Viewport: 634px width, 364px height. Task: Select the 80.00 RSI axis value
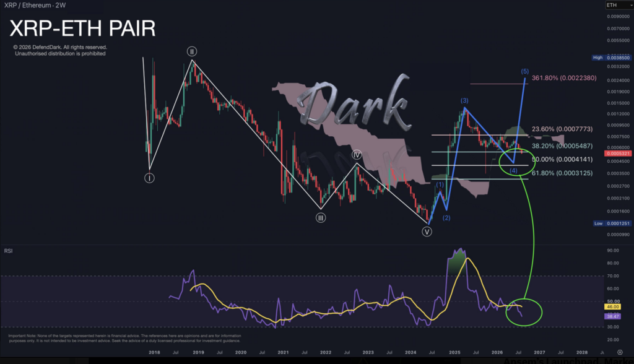[x=613, y=263]
